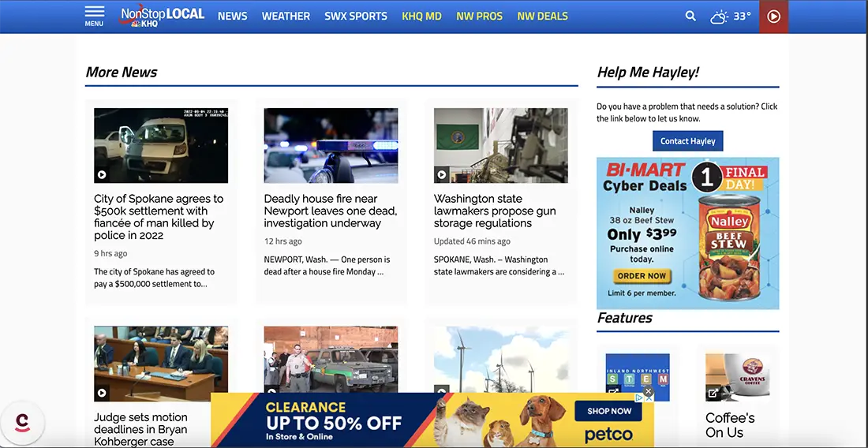Click the Contact Hayley button
868x448 pixels.
tap(687, 141)
